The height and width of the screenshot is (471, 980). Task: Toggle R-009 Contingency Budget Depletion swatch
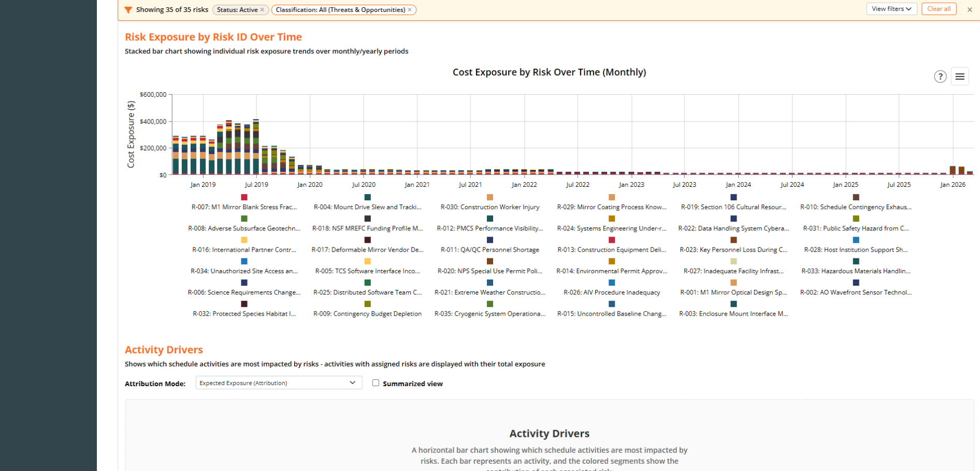click(x=367, y=304)
